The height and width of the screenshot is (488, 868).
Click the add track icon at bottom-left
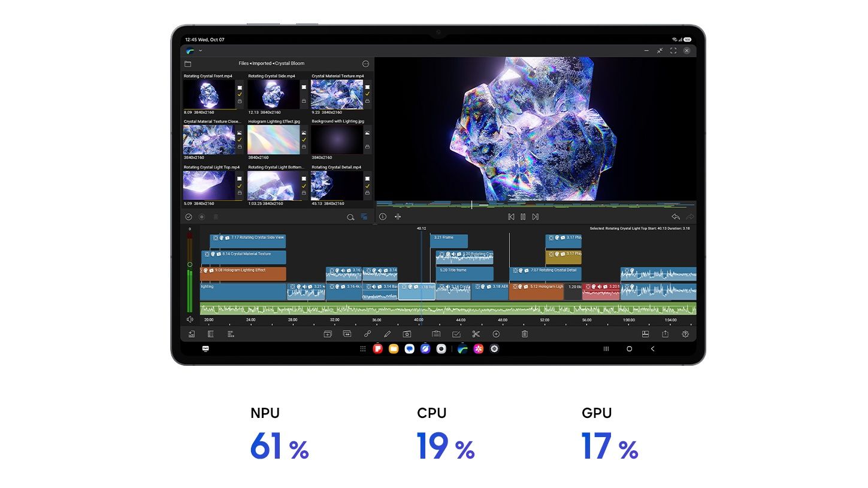point(191,334)
